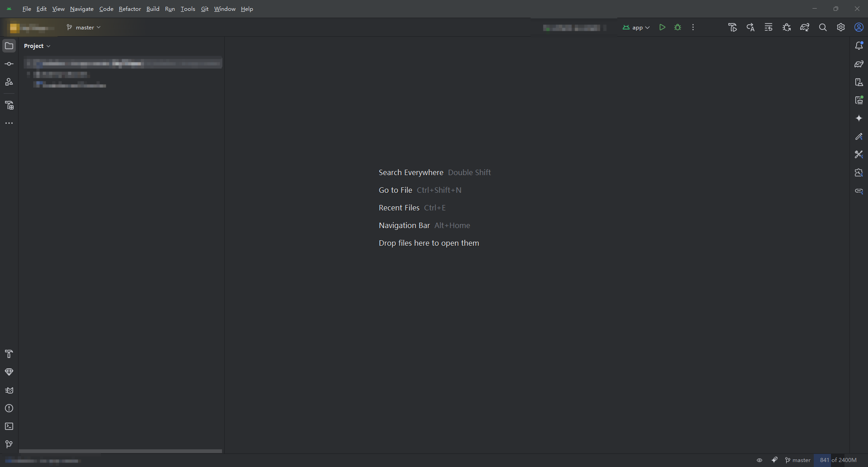Image resolution: width=868 pixels, height=467 pixels.
Task: Toggle the memory indicator in status bar
Action: click(837, 460)
